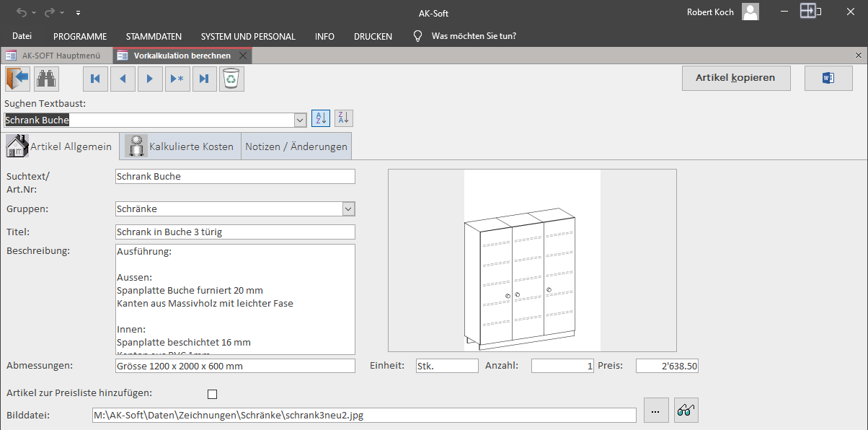Check 'Artikel zur Preisliste hinzufügen' box
Viewport: 868px width, 430px height.
[212, 394]
